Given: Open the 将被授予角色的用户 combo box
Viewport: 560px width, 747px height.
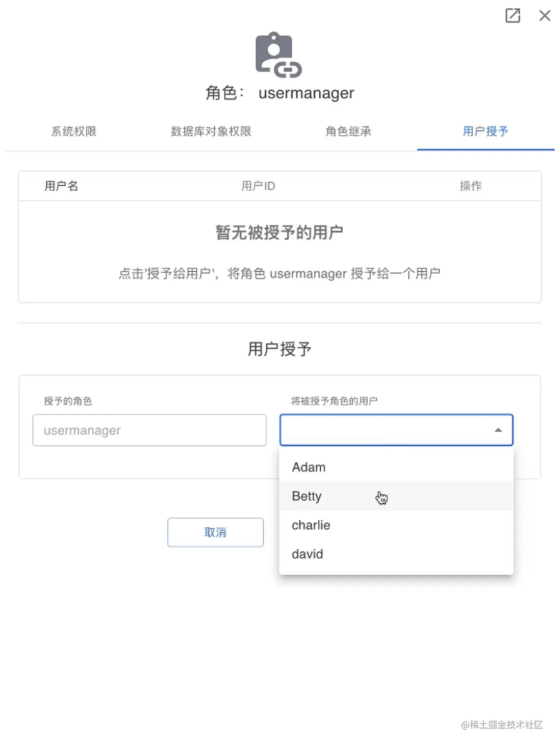Looking at the screenshot, I should 396,430.
